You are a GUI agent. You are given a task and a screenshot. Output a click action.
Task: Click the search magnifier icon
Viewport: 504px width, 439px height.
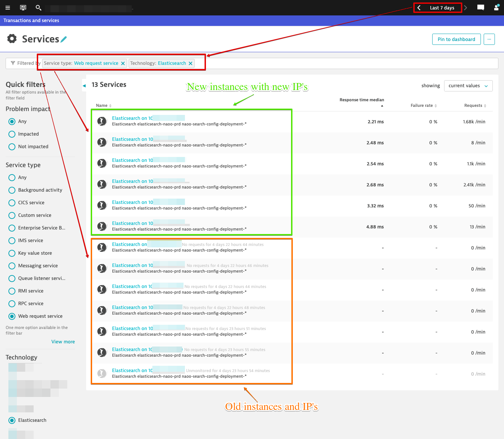pyautogui.click(x=39, y=8)
